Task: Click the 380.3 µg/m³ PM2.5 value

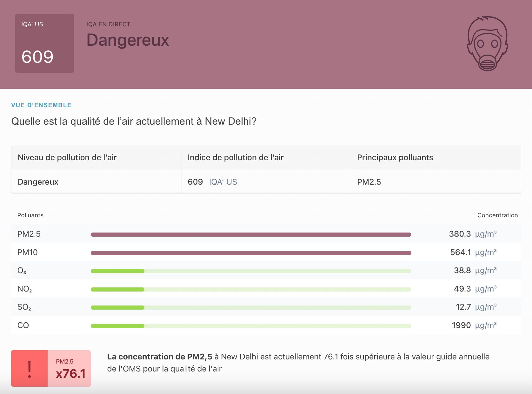Action: (472, 234)
